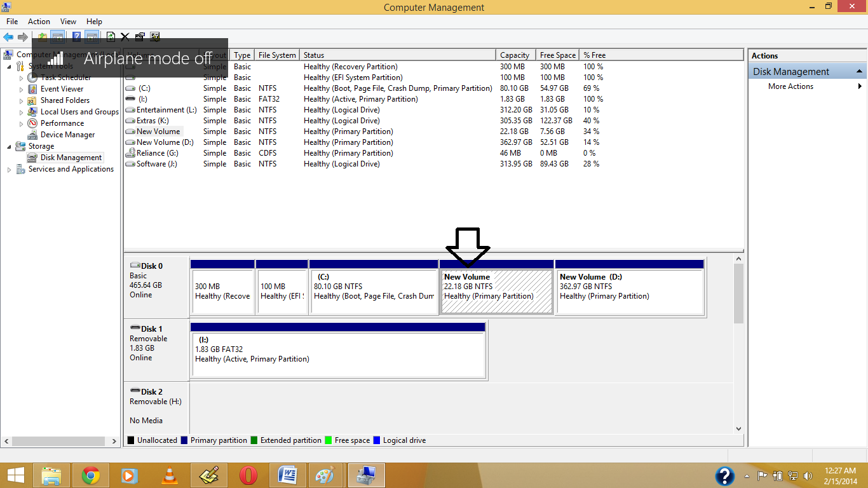
Task: Open the Help menu
Action: pos(94,21)
